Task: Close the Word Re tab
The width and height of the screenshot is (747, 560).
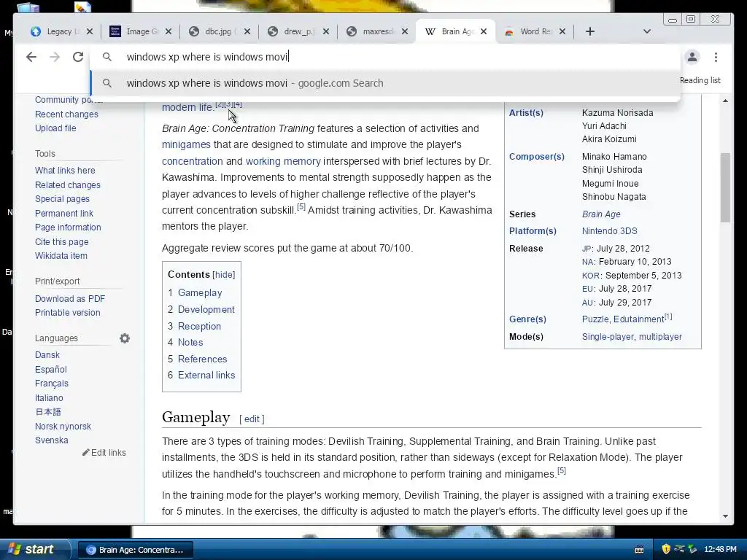Action: pos(562,31)
